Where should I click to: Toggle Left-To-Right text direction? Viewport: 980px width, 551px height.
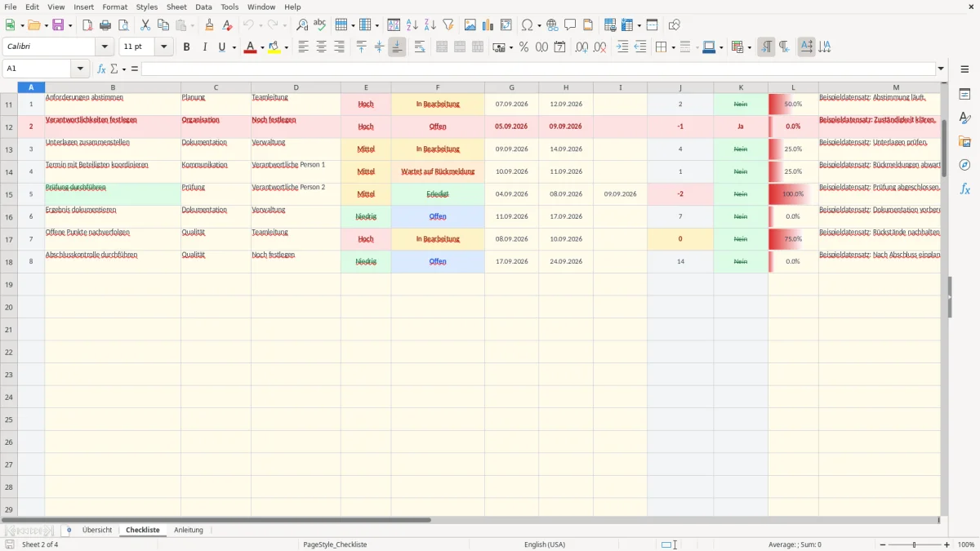click(766, 47)
